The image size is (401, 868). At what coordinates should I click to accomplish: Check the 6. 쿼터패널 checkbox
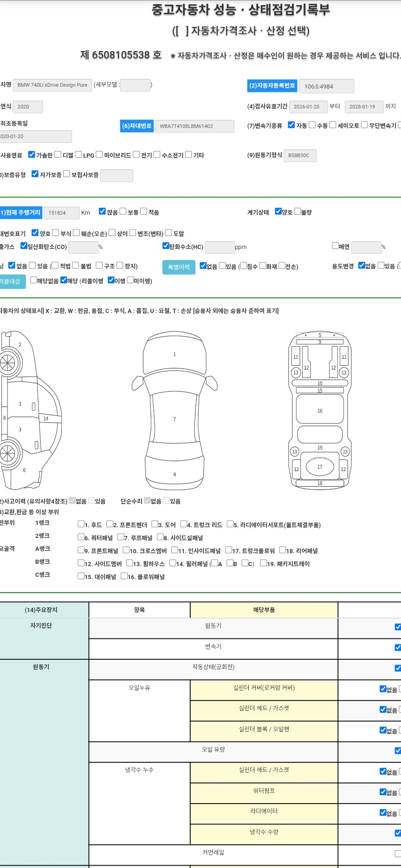point(81,537)
